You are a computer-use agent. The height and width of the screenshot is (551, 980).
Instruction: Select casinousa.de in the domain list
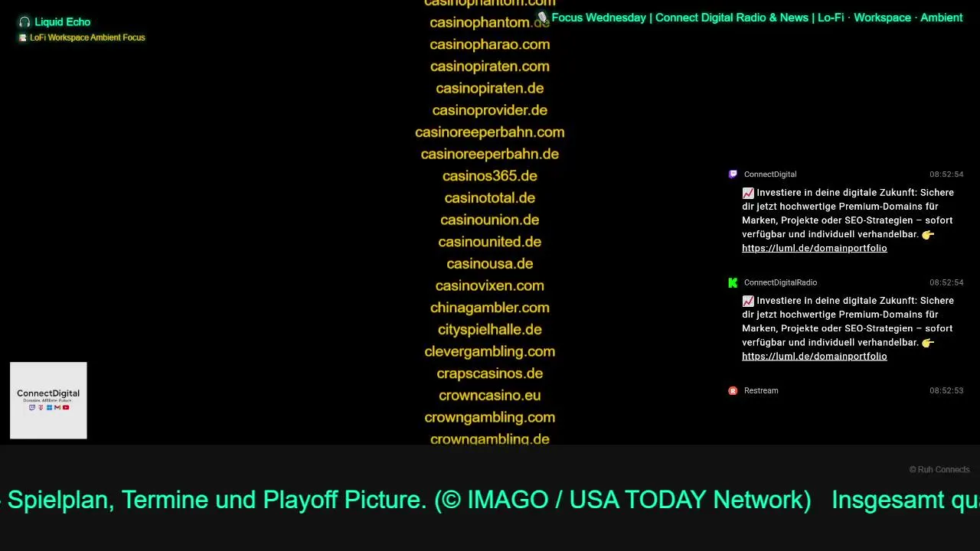490,264
